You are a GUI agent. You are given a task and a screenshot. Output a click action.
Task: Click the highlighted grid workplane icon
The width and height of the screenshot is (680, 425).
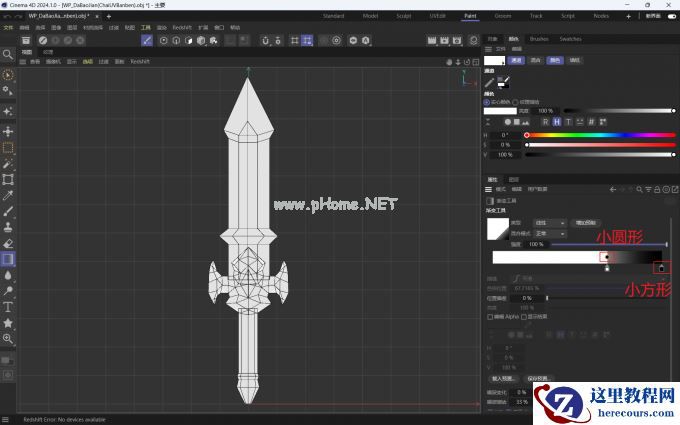[307, 40]
